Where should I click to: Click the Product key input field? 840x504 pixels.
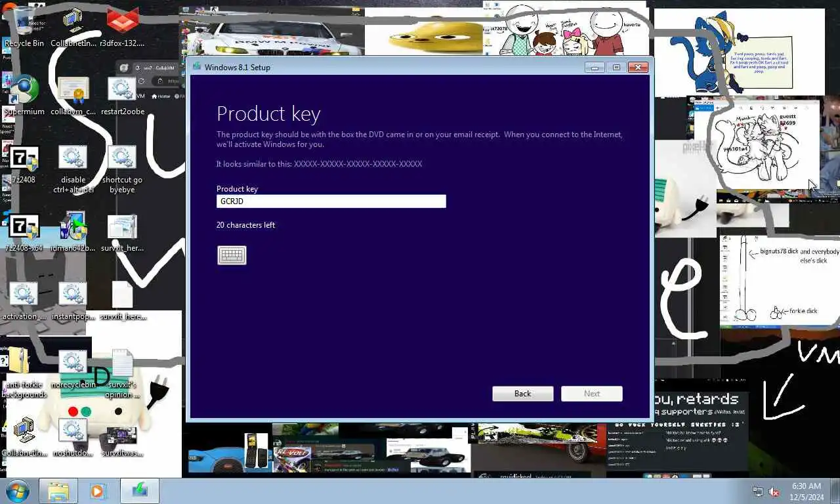[331, 201]
